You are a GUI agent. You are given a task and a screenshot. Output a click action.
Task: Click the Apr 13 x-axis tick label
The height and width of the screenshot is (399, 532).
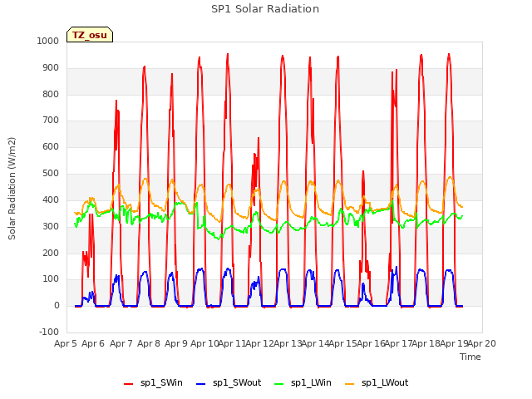(x=288, y=343)
